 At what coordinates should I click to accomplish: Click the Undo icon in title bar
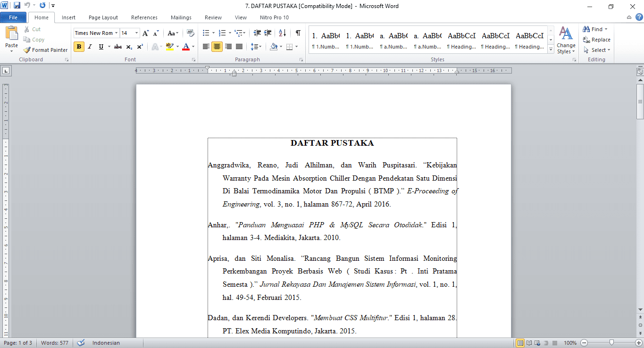pos(27,6)
